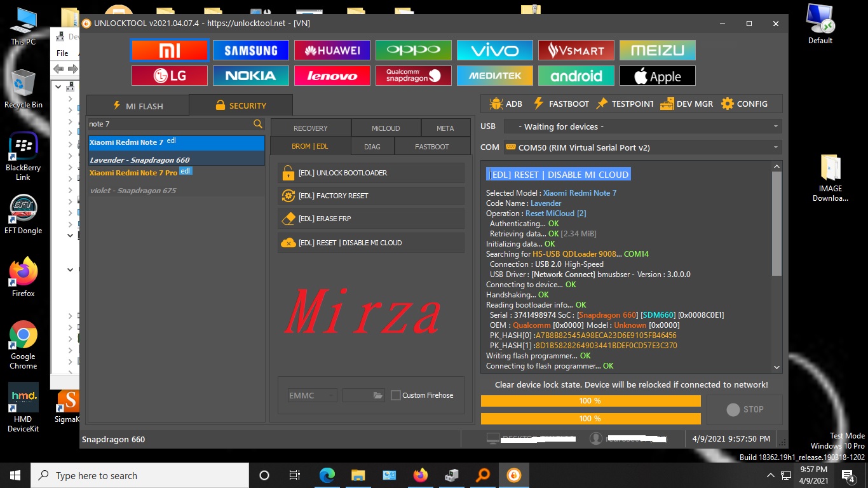Image resolution: width=868 pixels, height=488 pixels.
Task: Open the COM port dropdown
Action: pos(643,147)
